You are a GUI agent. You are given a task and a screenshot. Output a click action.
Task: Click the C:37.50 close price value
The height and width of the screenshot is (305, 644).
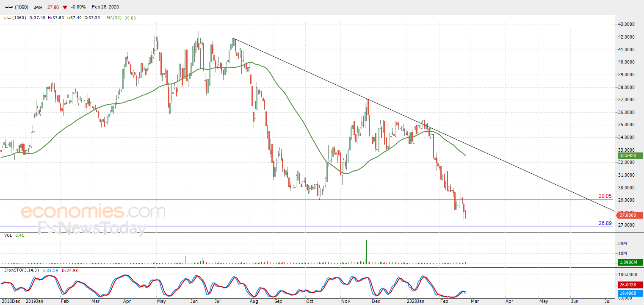click(x=91, y=18)
